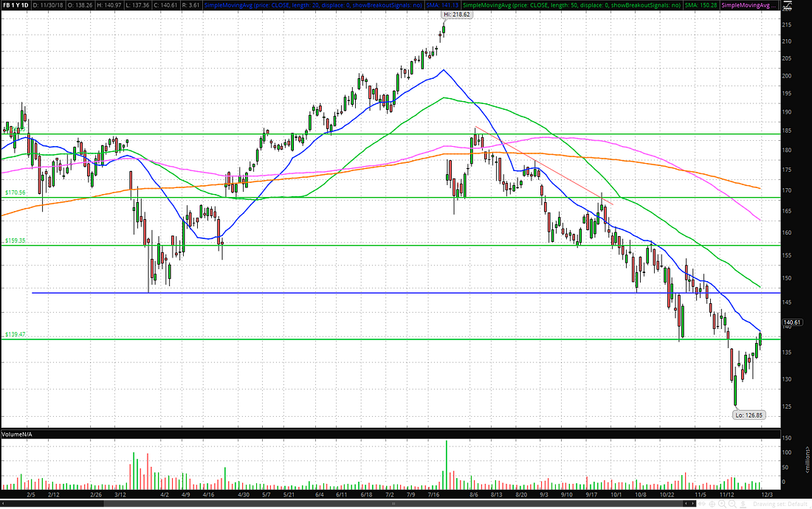Click the 140.61 last price tag
This screenshot has width=812, height=509.
[792, 322]
